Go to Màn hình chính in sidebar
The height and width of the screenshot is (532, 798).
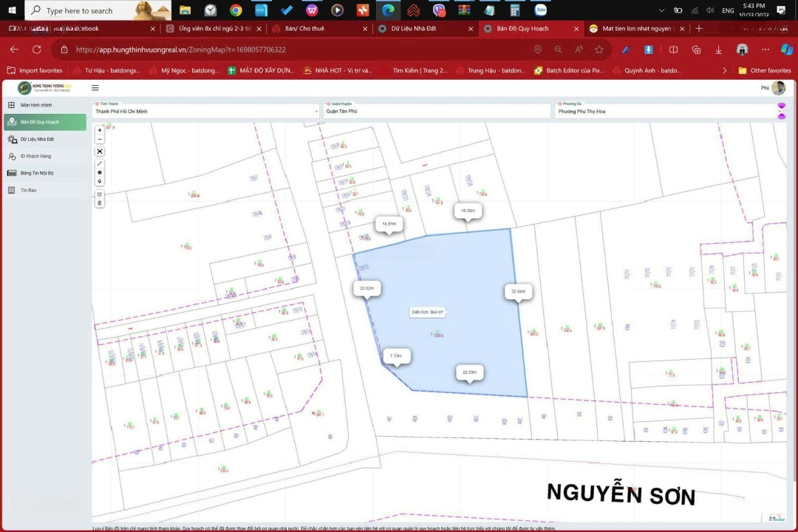click(36, 105)
